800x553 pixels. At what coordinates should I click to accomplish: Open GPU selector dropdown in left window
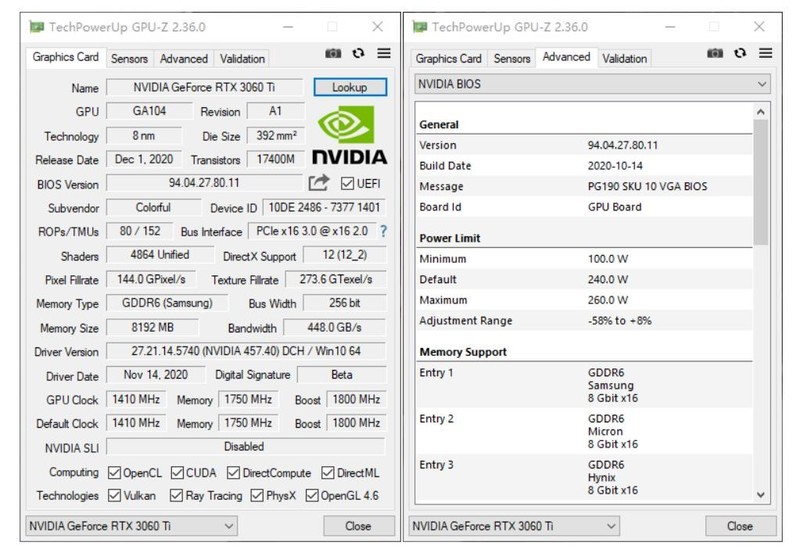pyautogui.click(x=131, y=526)
